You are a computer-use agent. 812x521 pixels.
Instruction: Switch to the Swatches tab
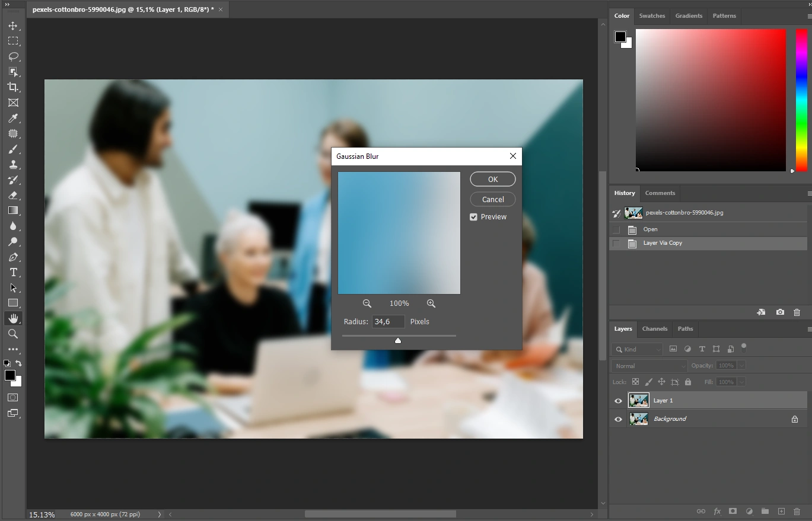pos(652,16)
